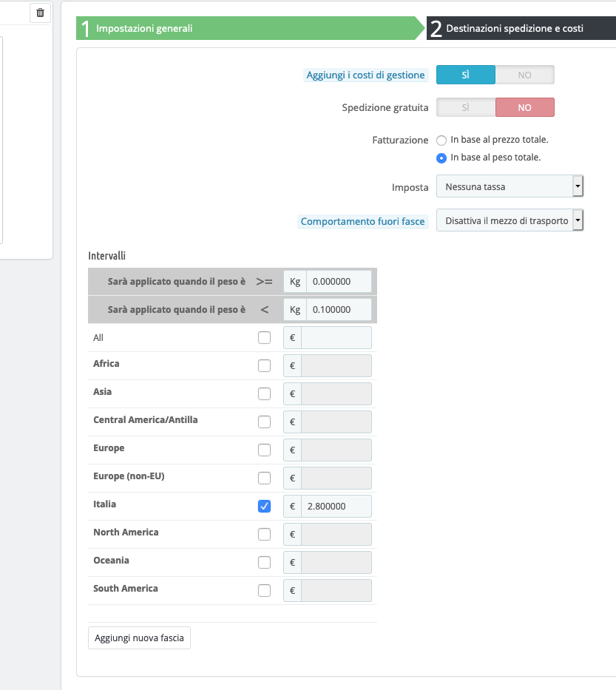Uncheck the Italia zone checkbox

click(265, 506)
